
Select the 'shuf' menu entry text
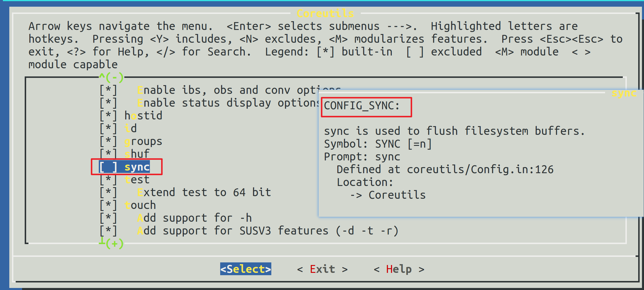point(137,153)
